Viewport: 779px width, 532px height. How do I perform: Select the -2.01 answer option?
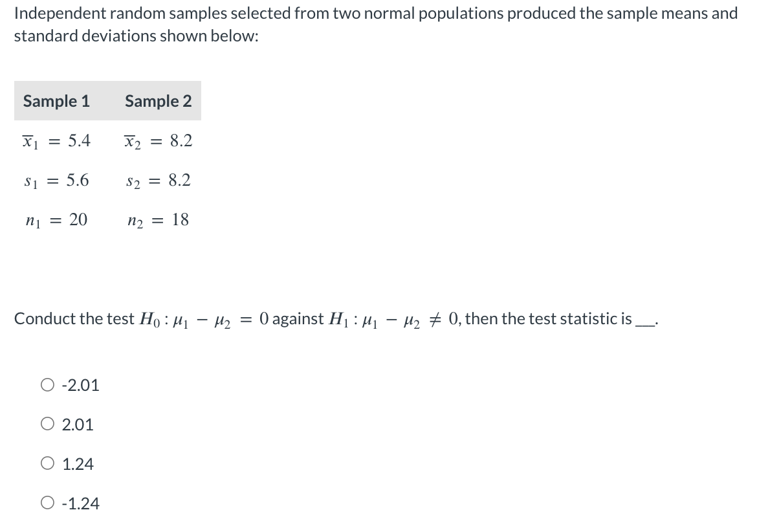pos(46,386)
